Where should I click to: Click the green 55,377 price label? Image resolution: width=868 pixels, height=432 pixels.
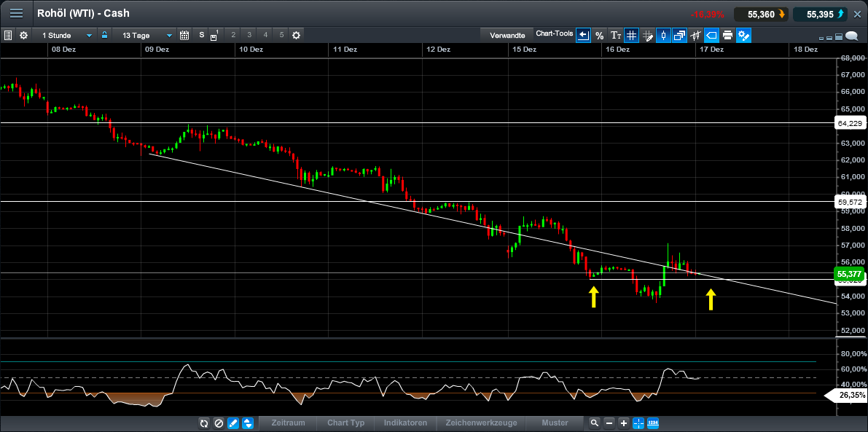pyautogui.click(x=849, y=275)
